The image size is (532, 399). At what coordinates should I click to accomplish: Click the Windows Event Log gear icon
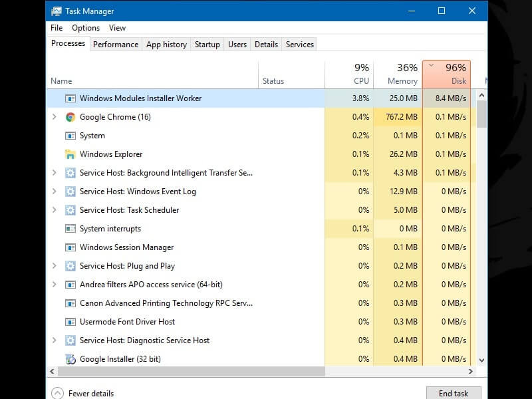click(x=70, y=192)
